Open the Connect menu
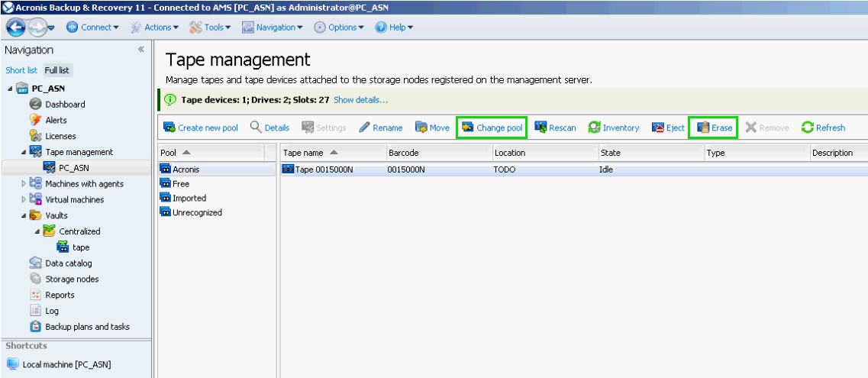Image resolution: width=868 pixels, height=378 pixels. [x=92, y=27]
